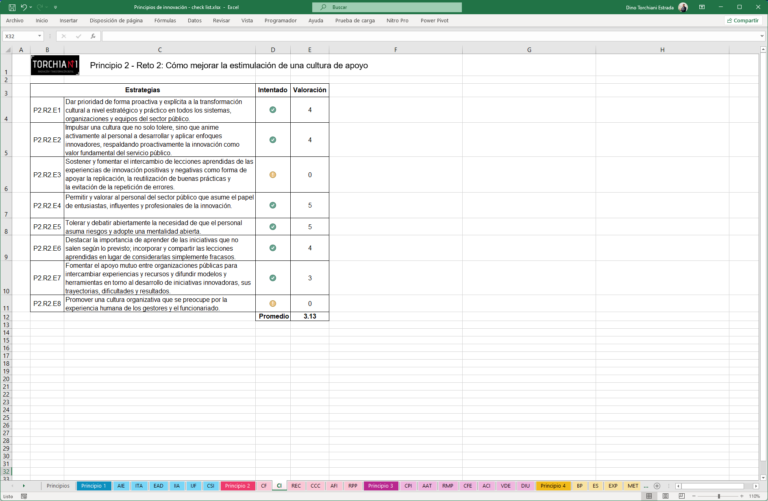This screenshot has width=768, height=501.
Task: Select the P2.R2.E5 code cell
Action: [x=47, y=227]
